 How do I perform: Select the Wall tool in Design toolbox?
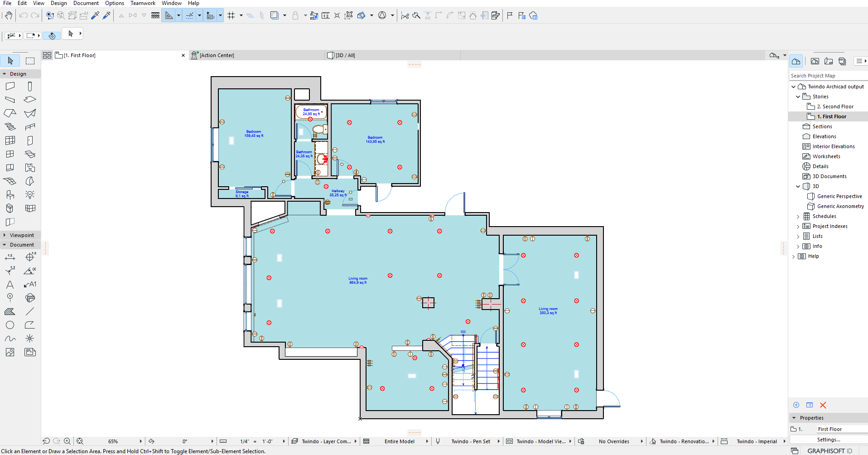click(x=10, y=86)
